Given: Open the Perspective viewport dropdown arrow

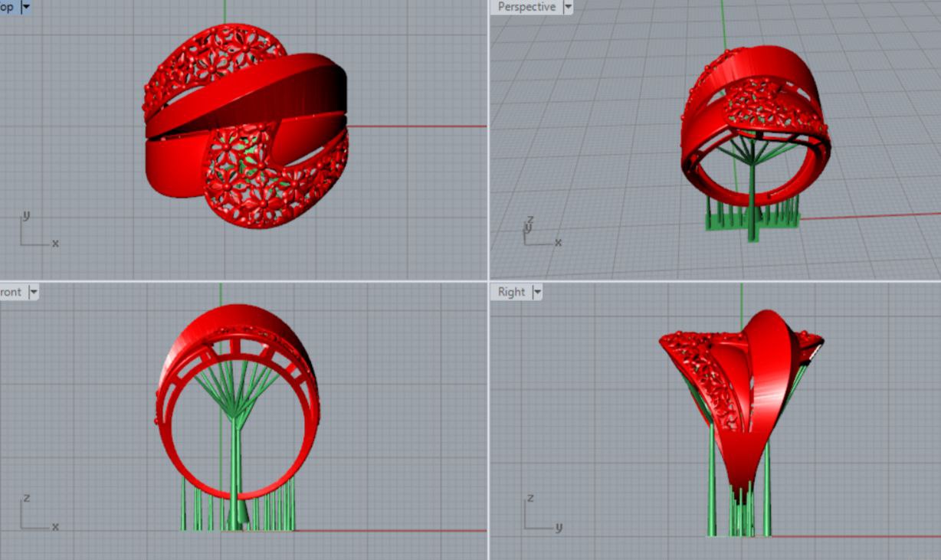Looking at the screenshot, I should click(x=568, y=7).
